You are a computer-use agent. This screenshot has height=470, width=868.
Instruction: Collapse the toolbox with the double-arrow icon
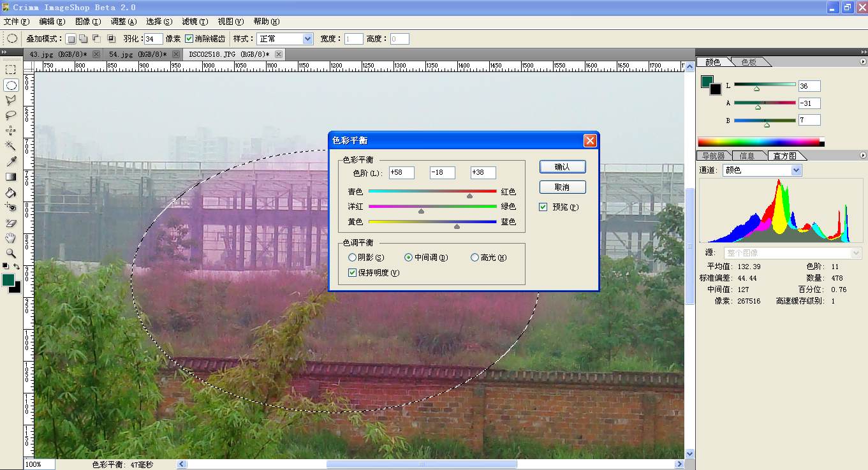[4, 53]
